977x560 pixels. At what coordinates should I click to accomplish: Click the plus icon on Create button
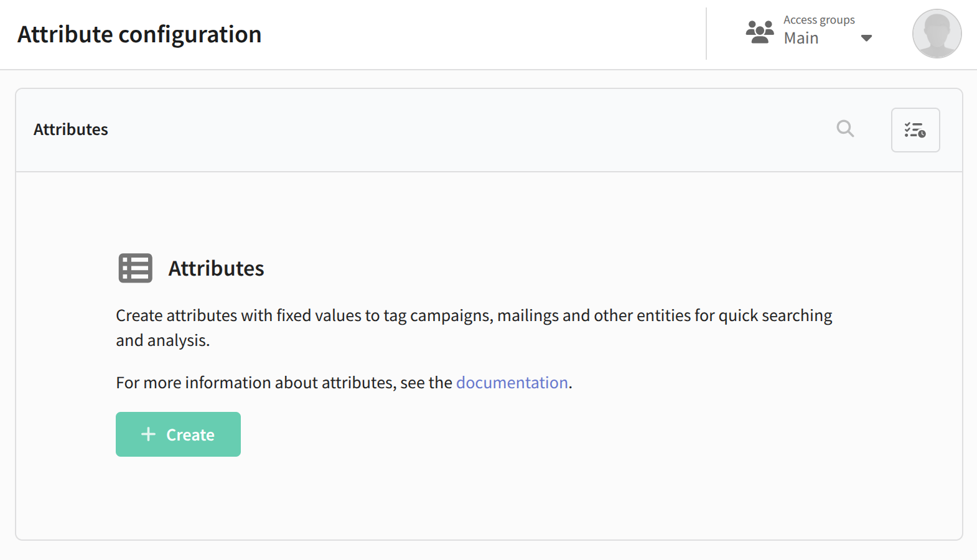coord(148,434)
